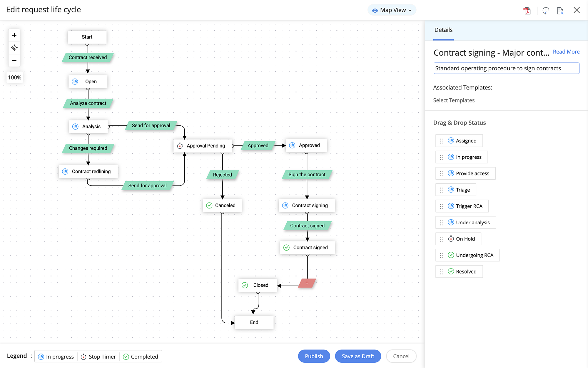Click the 100% zoom level indicator
Image resolution: width=588 pixels, height=368 pixels.
15,77
